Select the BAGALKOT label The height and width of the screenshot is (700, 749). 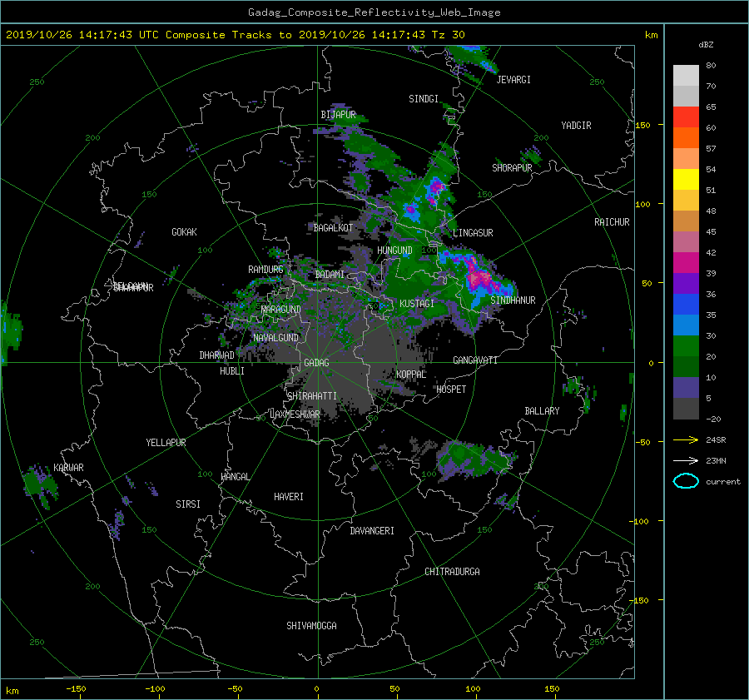pos(333,228)
